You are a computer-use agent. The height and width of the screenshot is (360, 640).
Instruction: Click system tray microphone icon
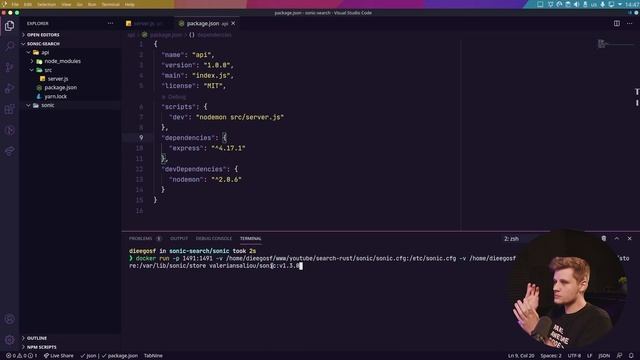tap(602, 4)
